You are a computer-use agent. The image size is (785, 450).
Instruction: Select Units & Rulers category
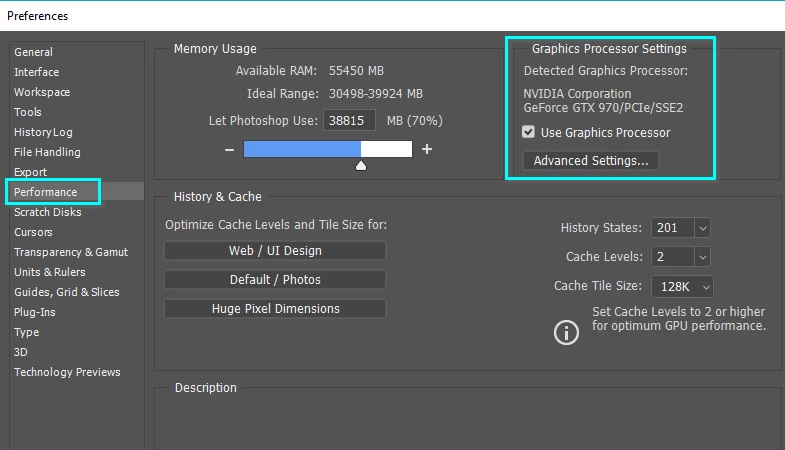point(50,272)
